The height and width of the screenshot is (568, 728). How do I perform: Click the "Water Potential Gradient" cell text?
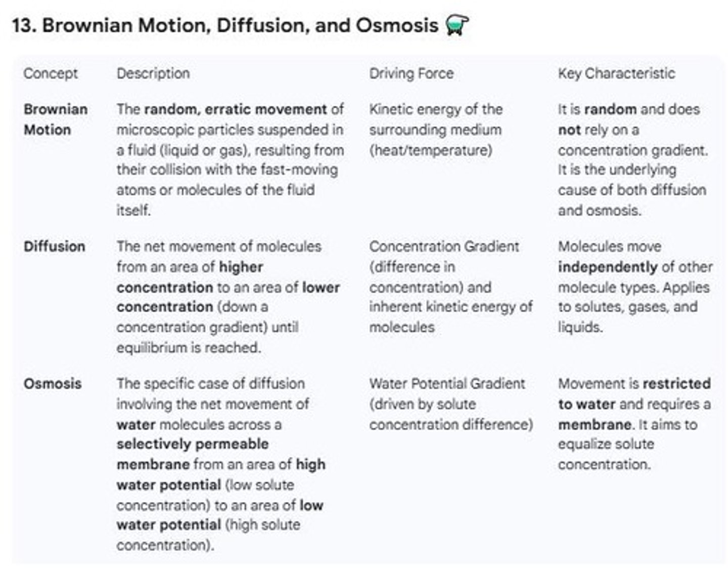[x=447, y=383]
